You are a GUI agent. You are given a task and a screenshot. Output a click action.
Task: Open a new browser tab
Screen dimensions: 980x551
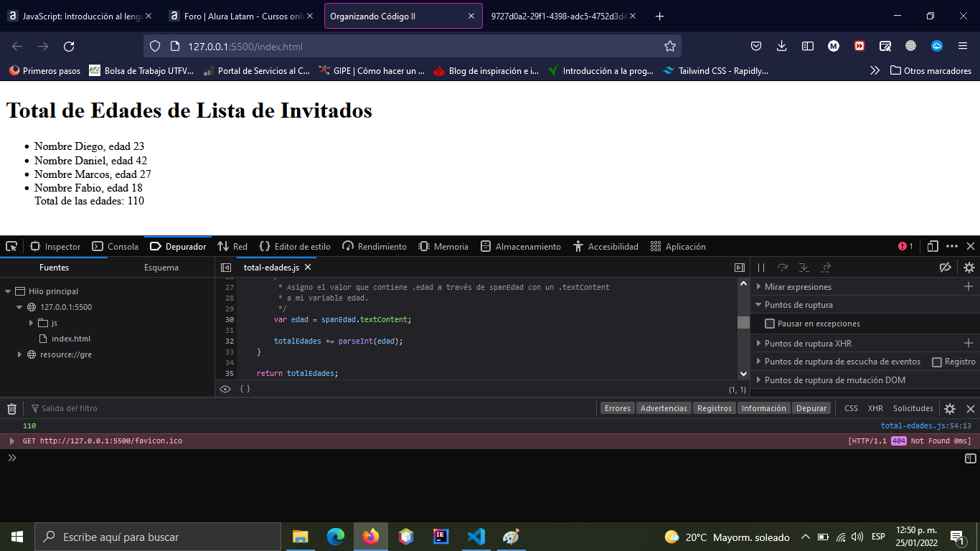point(660,16)
